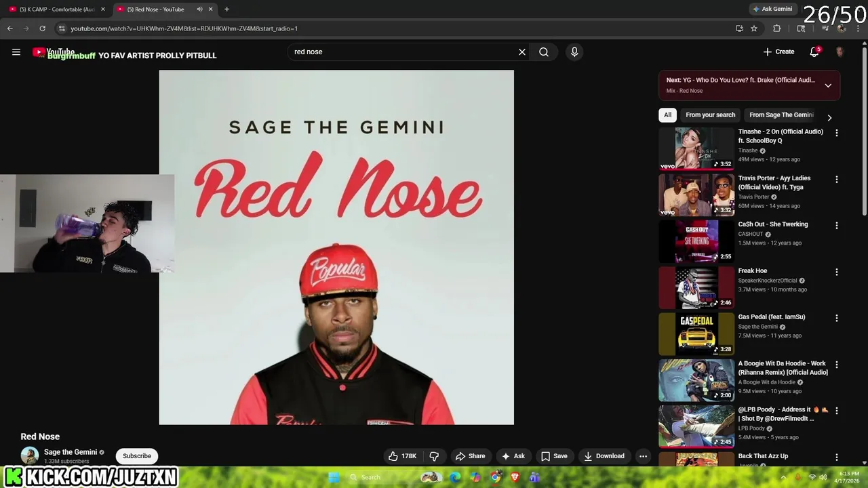The width and height of the screenshot is (868, 488).
Task: Open Microsoft Teams from taskbar
Action: pos(535,477)
